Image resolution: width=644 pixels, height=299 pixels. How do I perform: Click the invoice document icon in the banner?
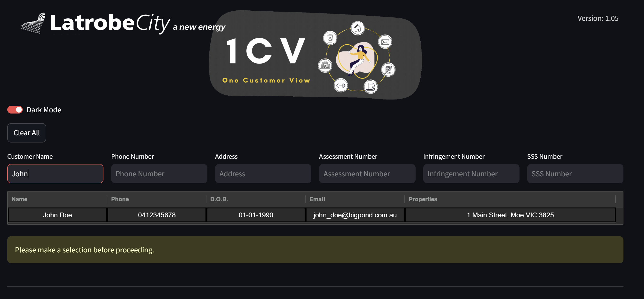click(371, 87)
